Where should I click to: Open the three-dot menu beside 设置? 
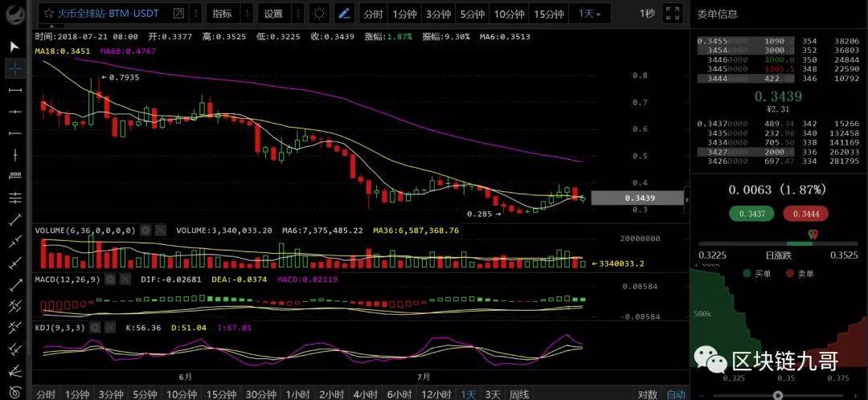[x=298, y=14]
